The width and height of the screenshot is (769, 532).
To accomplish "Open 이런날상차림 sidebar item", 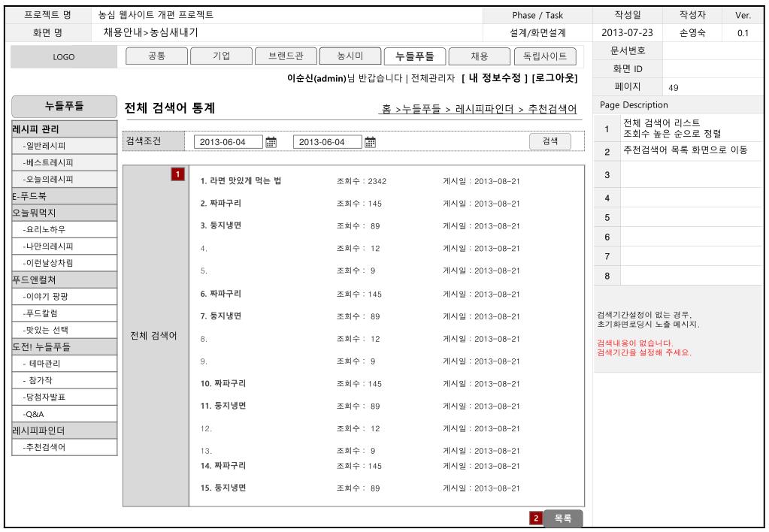I will click(64, 263).
